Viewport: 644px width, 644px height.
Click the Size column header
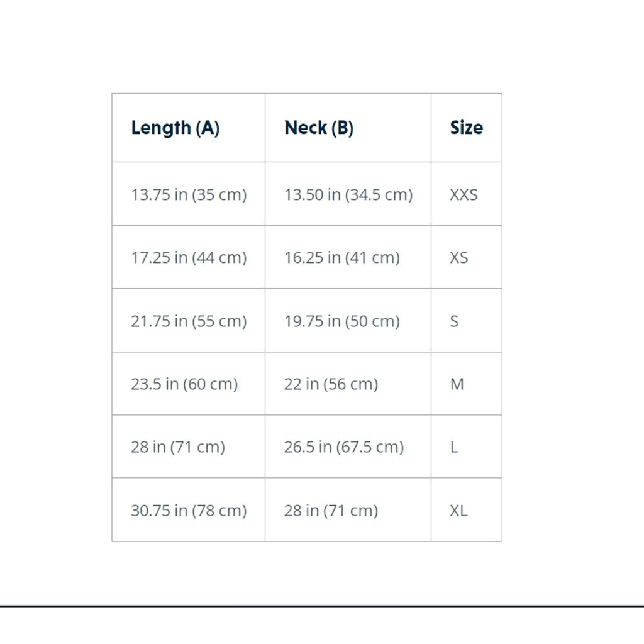466,128
